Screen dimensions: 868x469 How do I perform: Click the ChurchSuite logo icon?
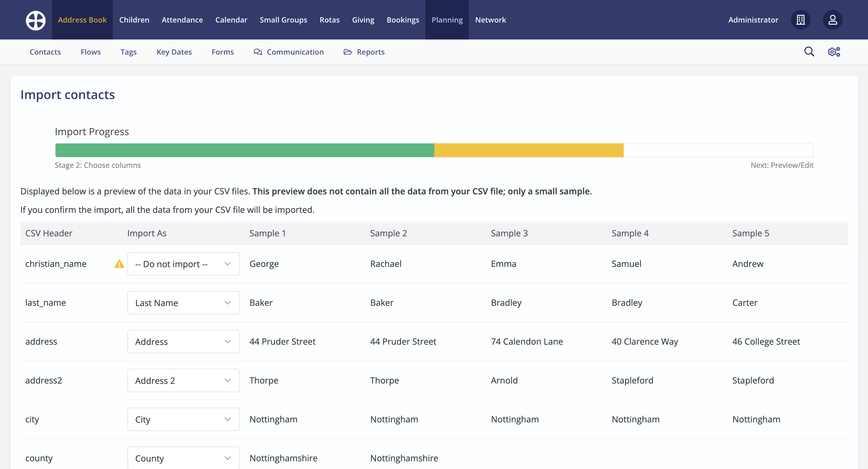click(x=36, y=20)
